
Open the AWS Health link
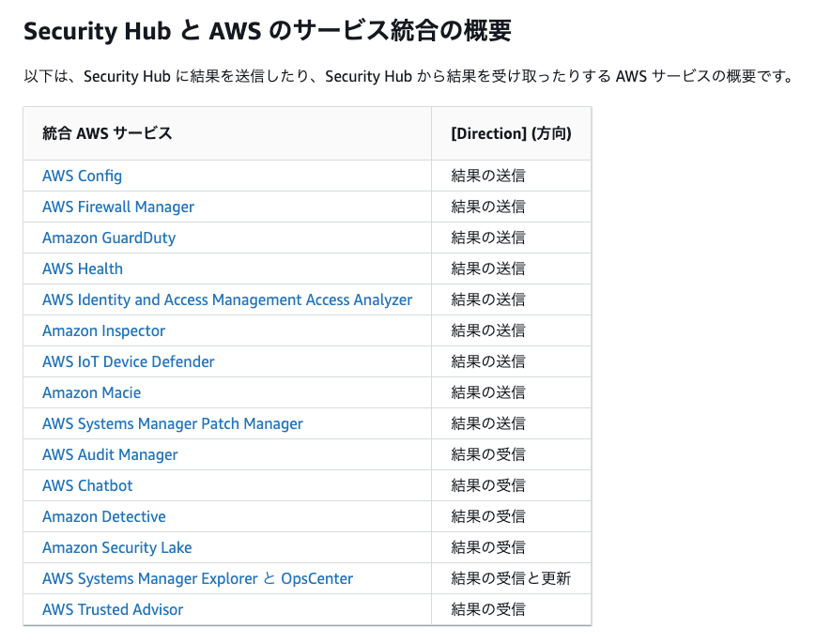coord(83,268)
